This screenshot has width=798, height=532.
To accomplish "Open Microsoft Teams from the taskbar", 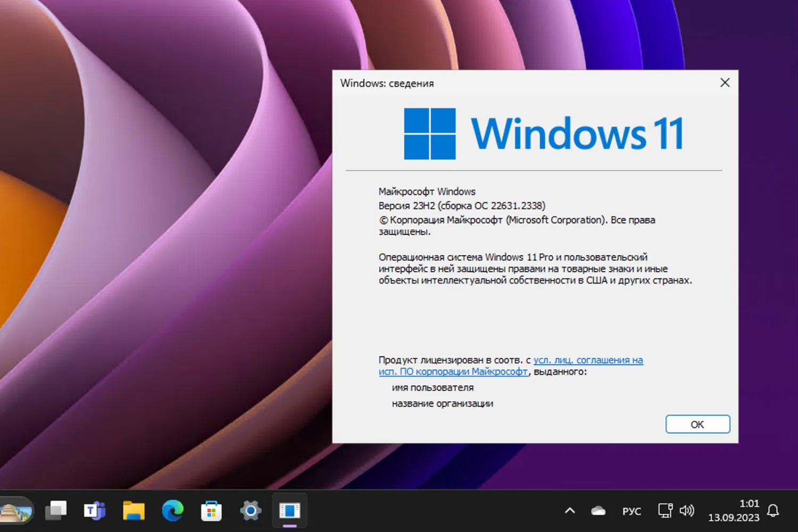I will (94, 511).
